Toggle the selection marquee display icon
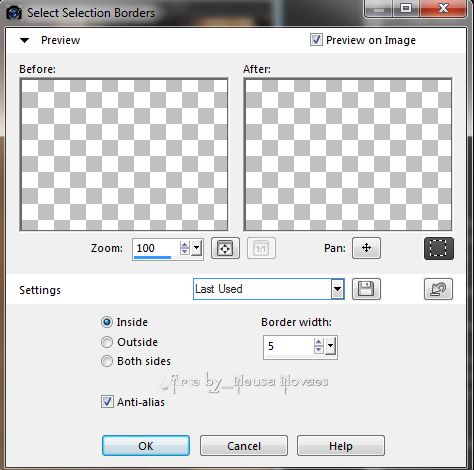Screen dimensions: 474x470 (439, 248)
